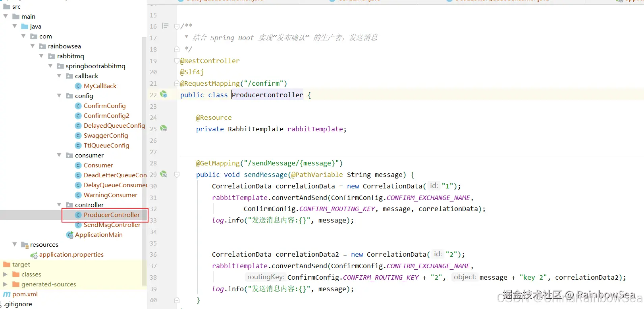Click request mapping gutter icon on line 29
This screenshot has width=644, height=309.
pyautogui.click(x=164, y=174)
